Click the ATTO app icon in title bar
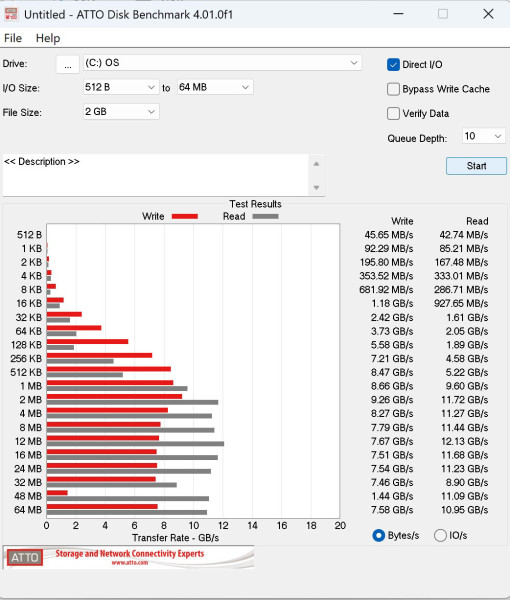The width and height of the screenshot is (510, 600). [11, 14]
